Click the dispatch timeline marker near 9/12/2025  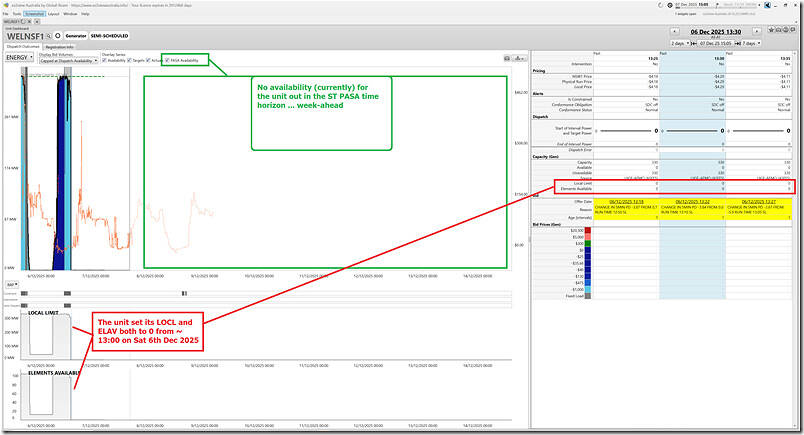[184, 293]
